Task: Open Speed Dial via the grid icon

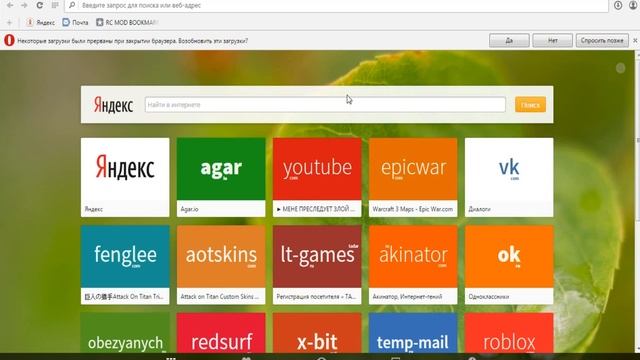Action: coord(55,5)
